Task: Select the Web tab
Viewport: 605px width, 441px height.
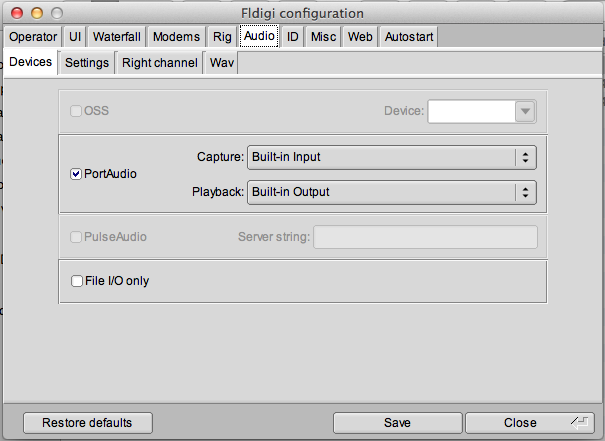Action: coord(360,37)
